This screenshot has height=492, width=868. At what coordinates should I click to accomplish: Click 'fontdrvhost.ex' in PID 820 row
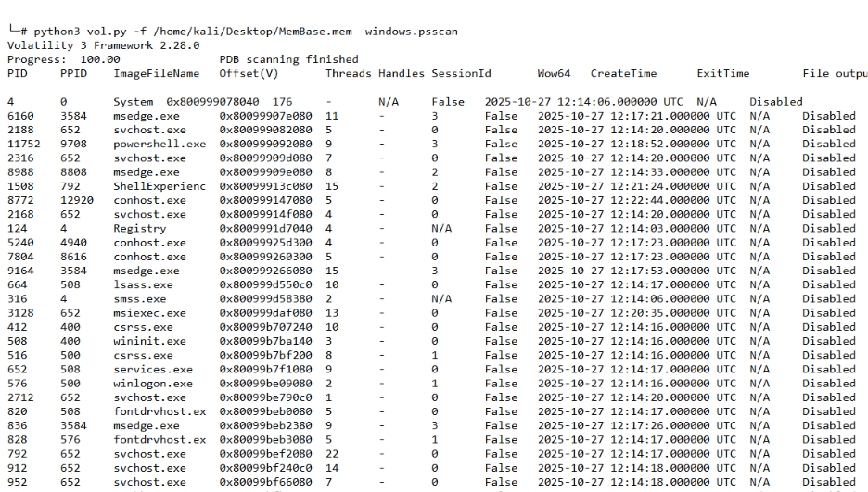coord(160,411)
